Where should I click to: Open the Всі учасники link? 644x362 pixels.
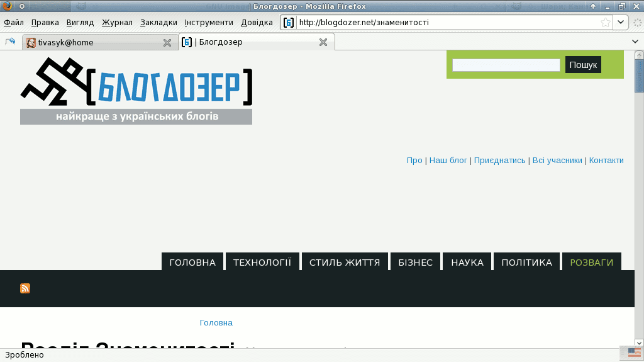557,161
